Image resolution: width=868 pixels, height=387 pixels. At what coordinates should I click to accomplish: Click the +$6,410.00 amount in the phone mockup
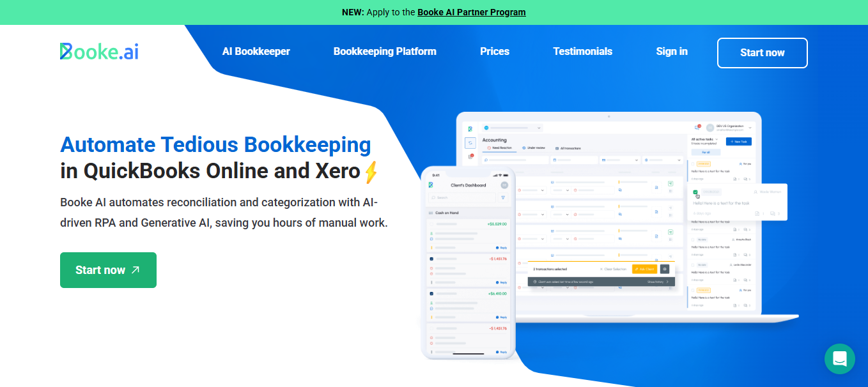pos(497,294)
